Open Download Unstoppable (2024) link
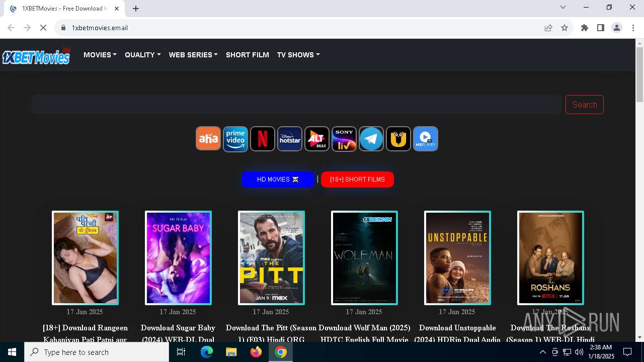 (457, 333)
